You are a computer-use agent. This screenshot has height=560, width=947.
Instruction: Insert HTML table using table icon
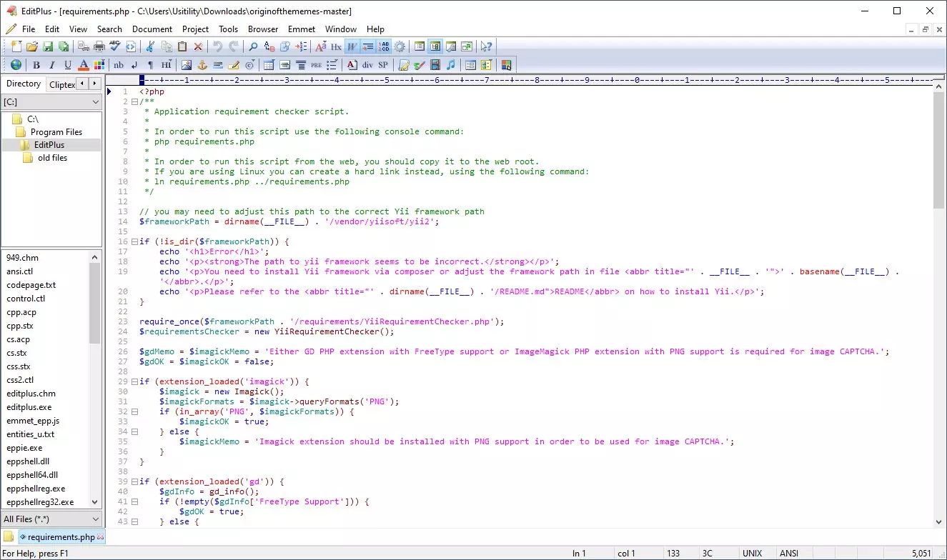(269, 65)
